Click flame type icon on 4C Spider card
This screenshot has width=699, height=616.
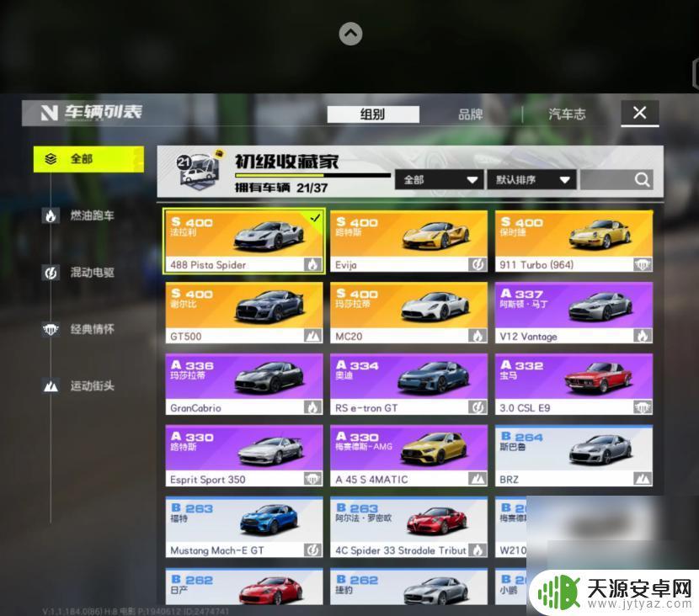[478, 550]
